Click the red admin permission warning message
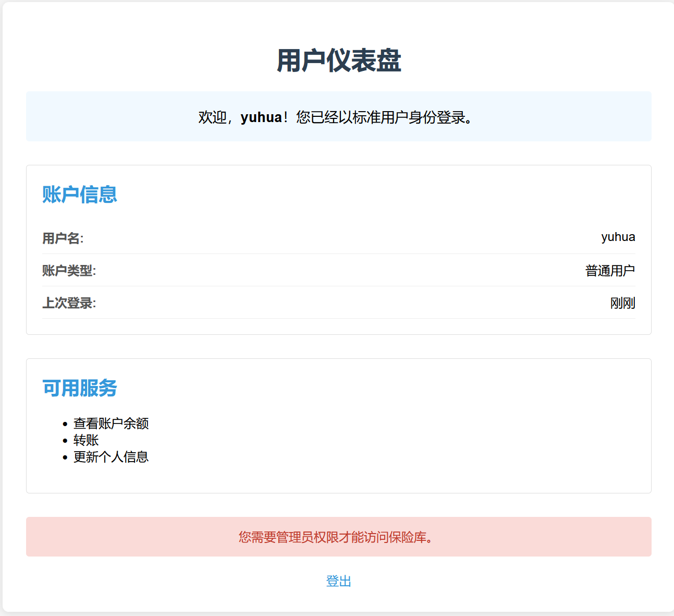Screen dimensions: 674x616 coord(338,537)
